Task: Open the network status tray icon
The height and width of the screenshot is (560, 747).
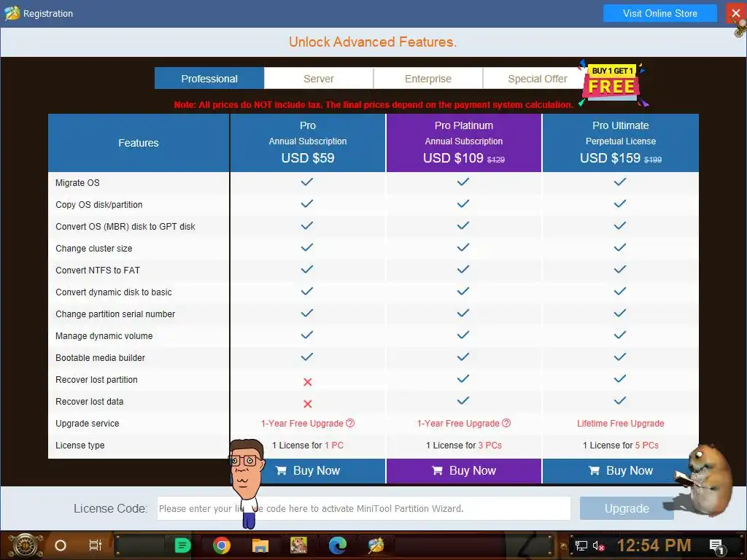Action: coord(581,545)
